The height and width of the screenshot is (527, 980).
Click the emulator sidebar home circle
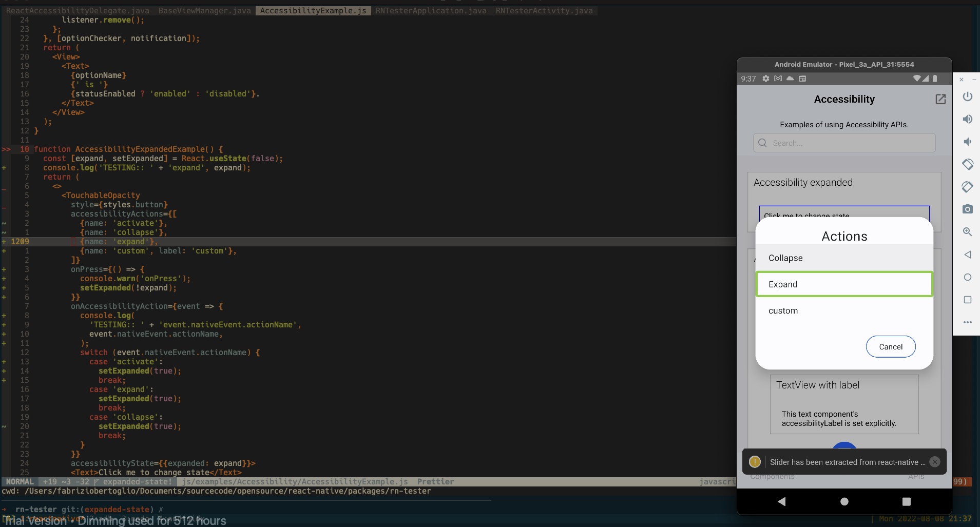pyautogui.click(x=967, y=277)
